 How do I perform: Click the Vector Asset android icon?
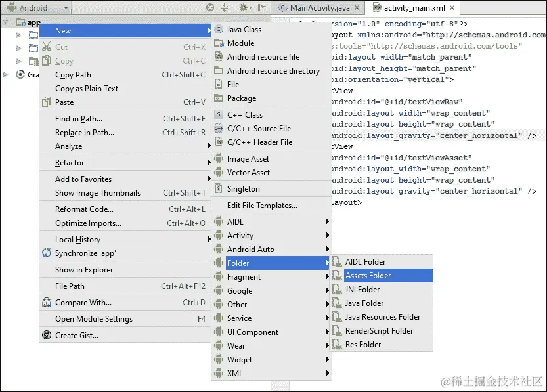click(219, 172)
